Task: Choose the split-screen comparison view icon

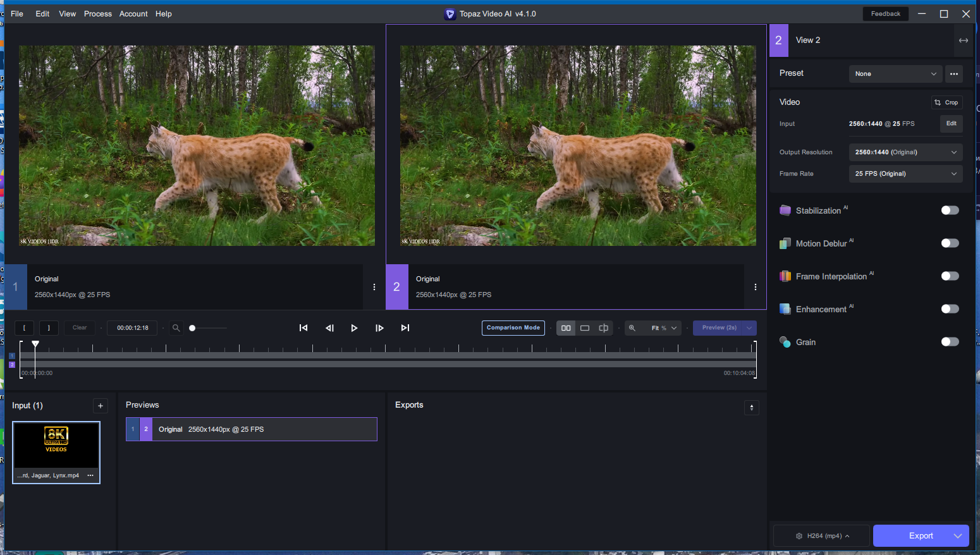Action: [x=603, y=327]
